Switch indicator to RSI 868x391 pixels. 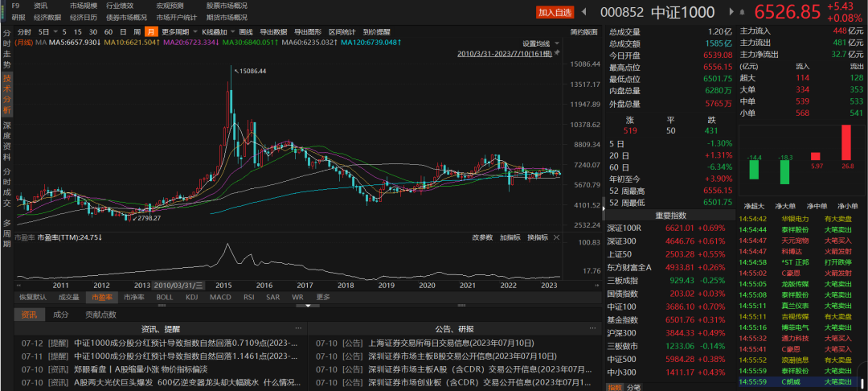(248, 298)
